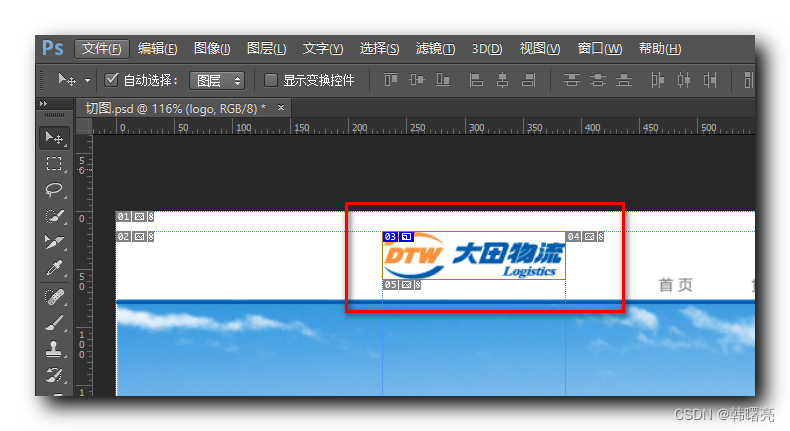Click the Move tool options bar icon
The image size is (790, 431).
point(67,80)
